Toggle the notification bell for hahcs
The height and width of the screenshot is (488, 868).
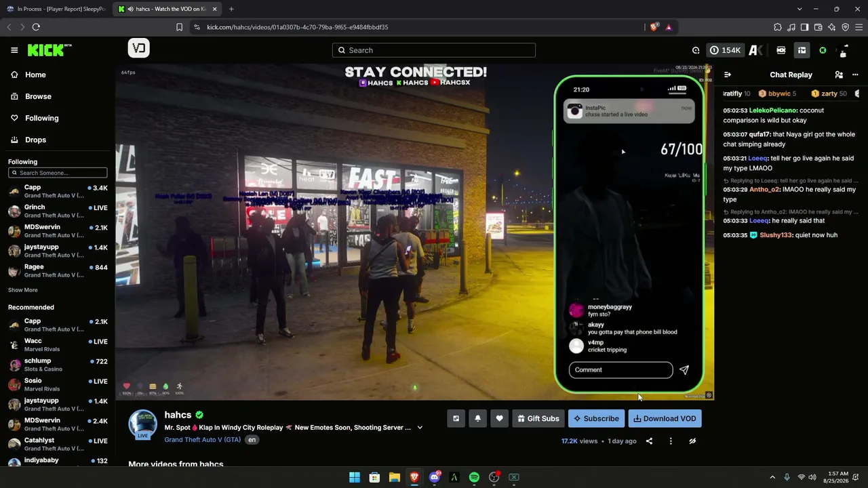point(477,419)
